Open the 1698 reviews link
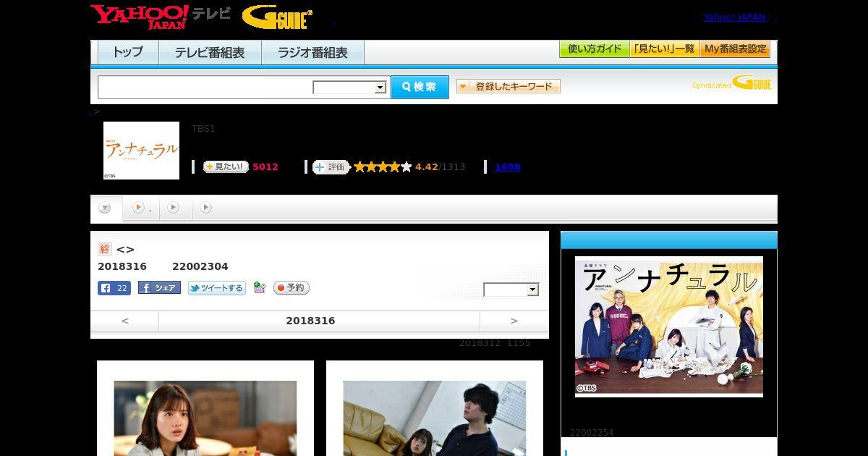 pyautogui.click(x=508, y=167)
